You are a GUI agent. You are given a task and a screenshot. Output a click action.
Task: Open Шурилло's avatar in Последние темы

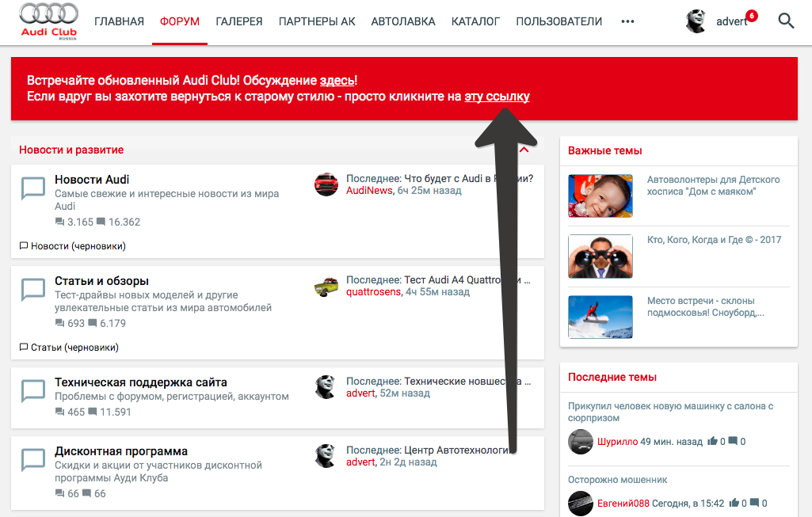581,442
